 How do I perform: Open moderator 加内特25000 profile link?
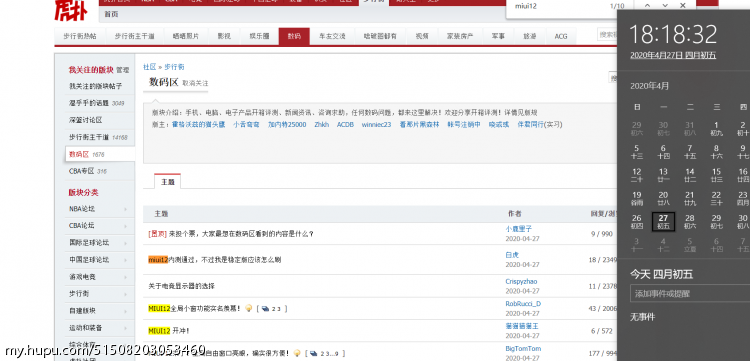click(287, 124)
